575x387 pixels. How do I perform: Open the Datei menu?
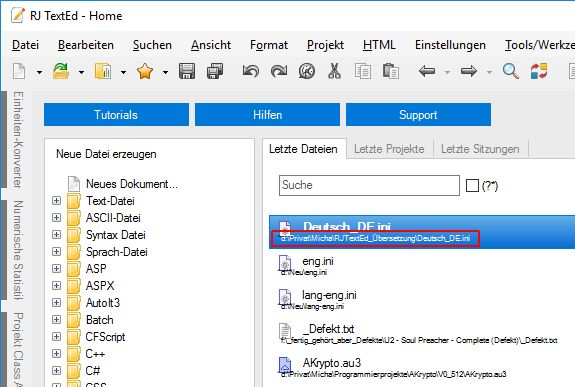25,45
